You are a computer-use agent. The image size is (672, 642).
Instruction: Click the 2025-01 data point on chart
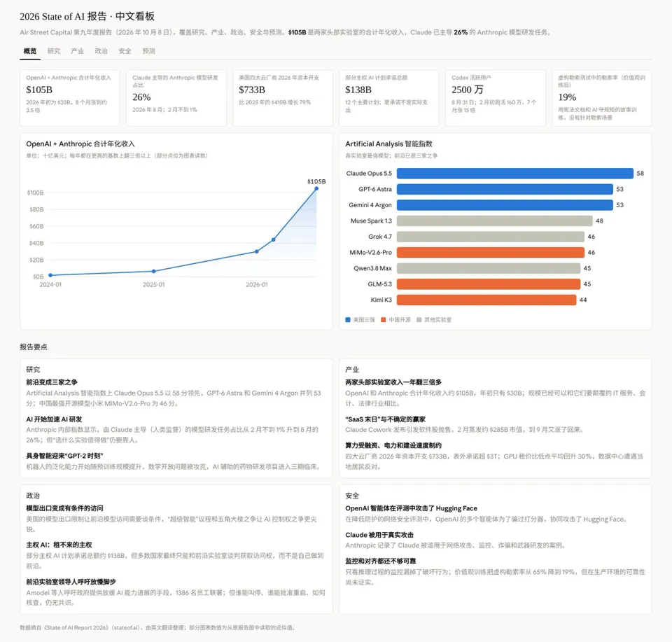[x=154, y=271]
